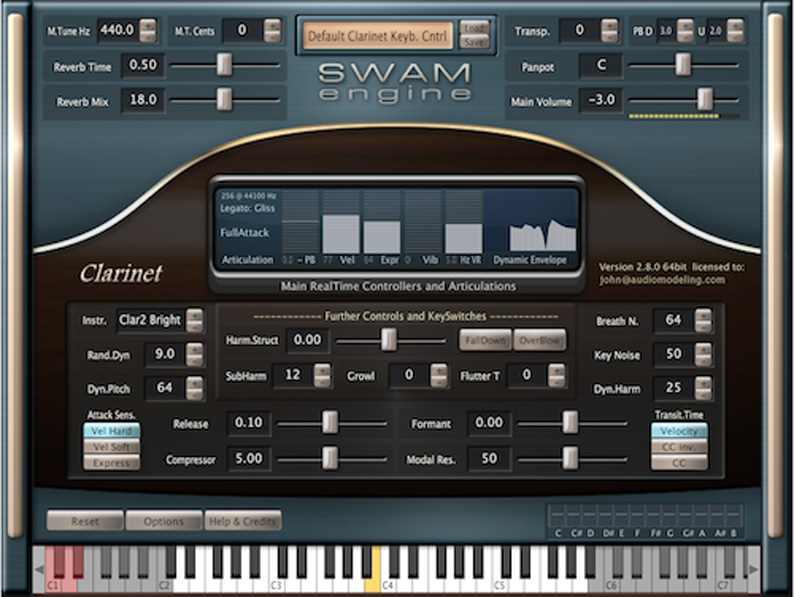Screen dimensions: 794x597
Task: Toggle the OverBlow keyswitch button
Action: click(540, 340)
